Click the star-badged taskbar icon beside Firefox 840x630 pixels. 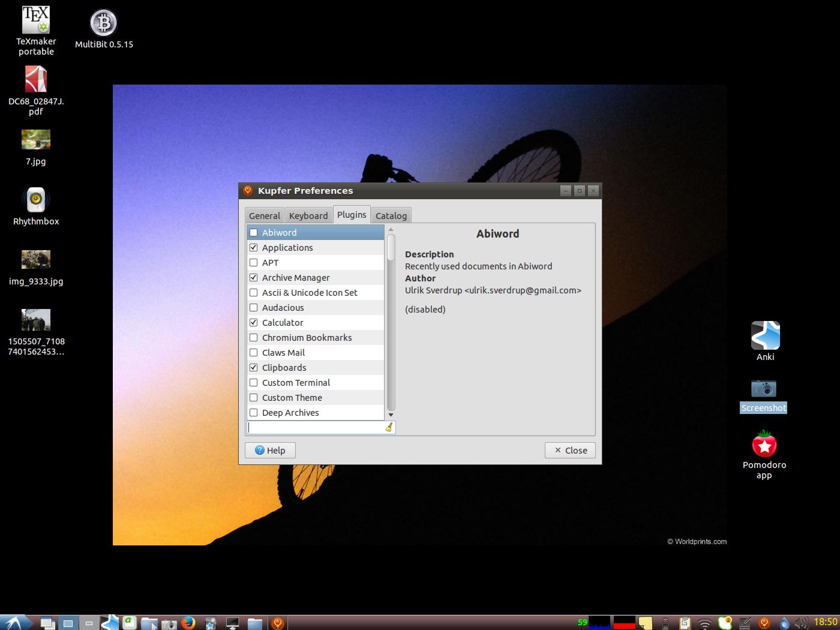[210, 623]
